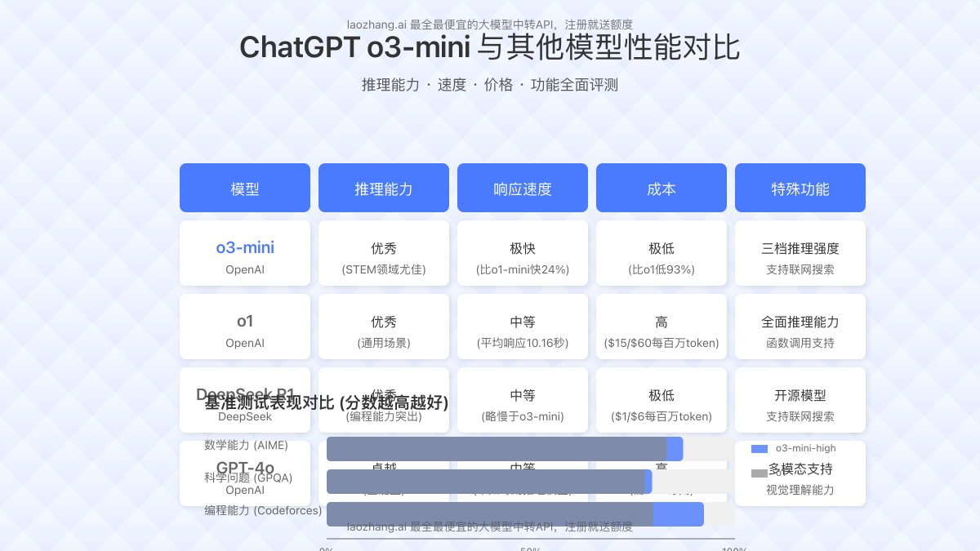Click the $1/$6每百万token cost cell

click(661, 400)
